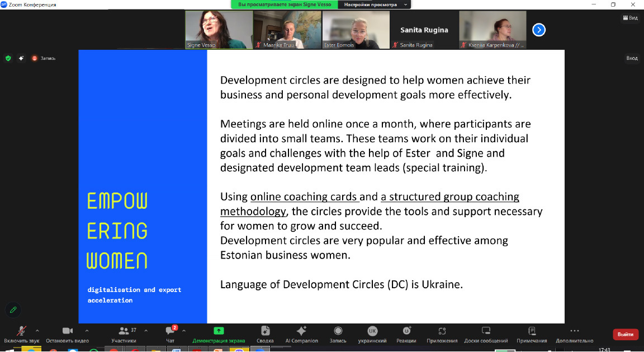Open Доски сообщений whiteboards
Image resolution: width=644 pixels, height=352 pixels.
[486, 335]
